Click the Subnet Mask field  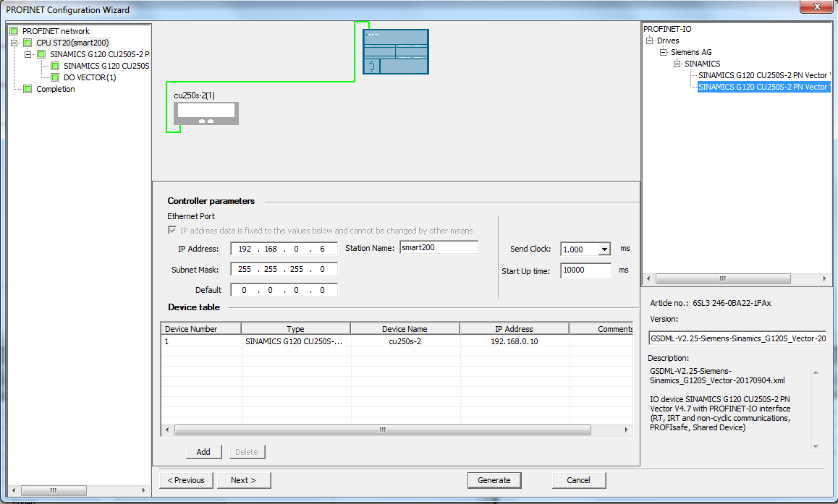coord(284,269)
